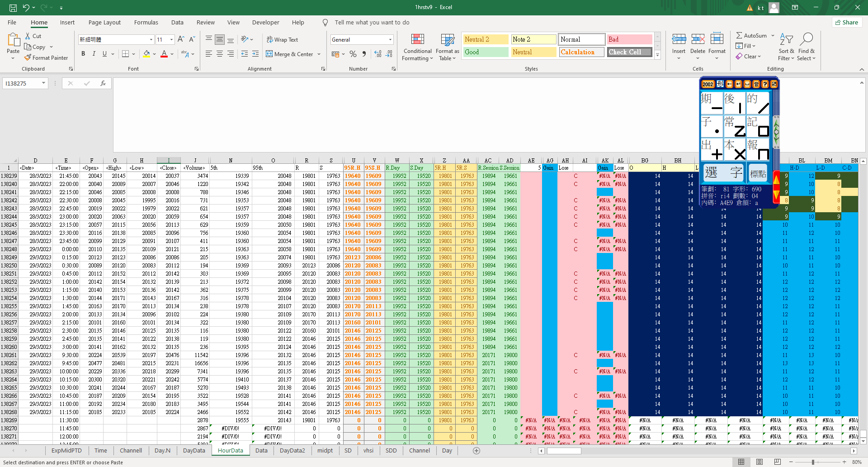Switch to the DayData sheet tab

(194, 450)
